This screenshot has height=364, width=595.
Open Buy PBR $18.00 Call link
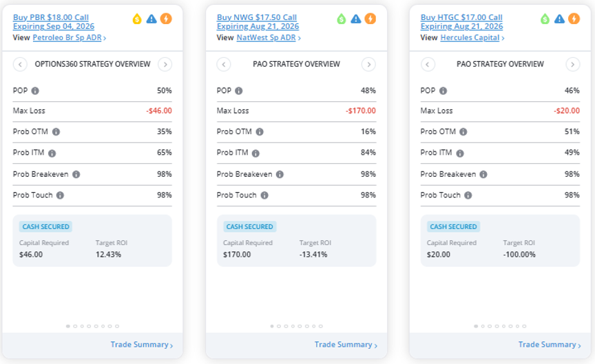coord(51,17)
